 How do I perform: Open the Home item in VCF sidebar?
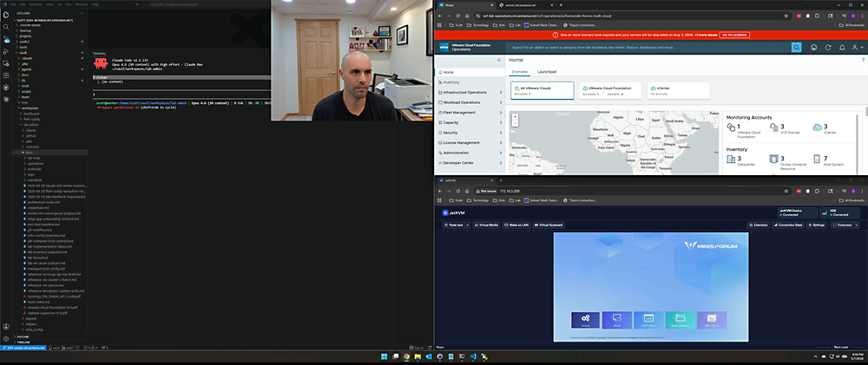pyautogui.click(x=470, y=72)
